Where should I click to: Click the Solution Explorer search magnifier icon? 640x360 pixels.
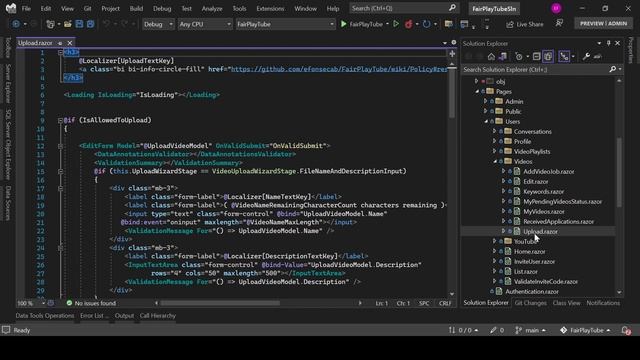pyautogui.click(x=613, y=69)
